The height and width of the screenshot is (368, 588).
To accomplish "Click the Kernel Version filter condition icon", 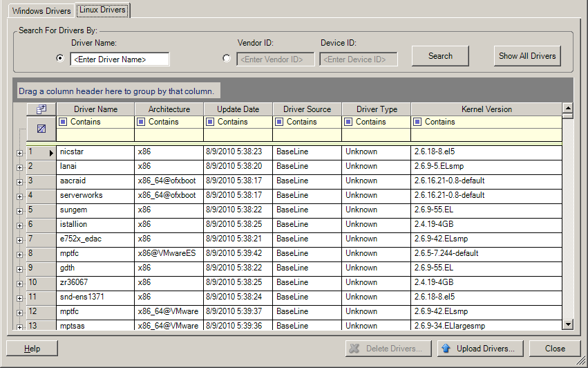I will click(417, 122).
